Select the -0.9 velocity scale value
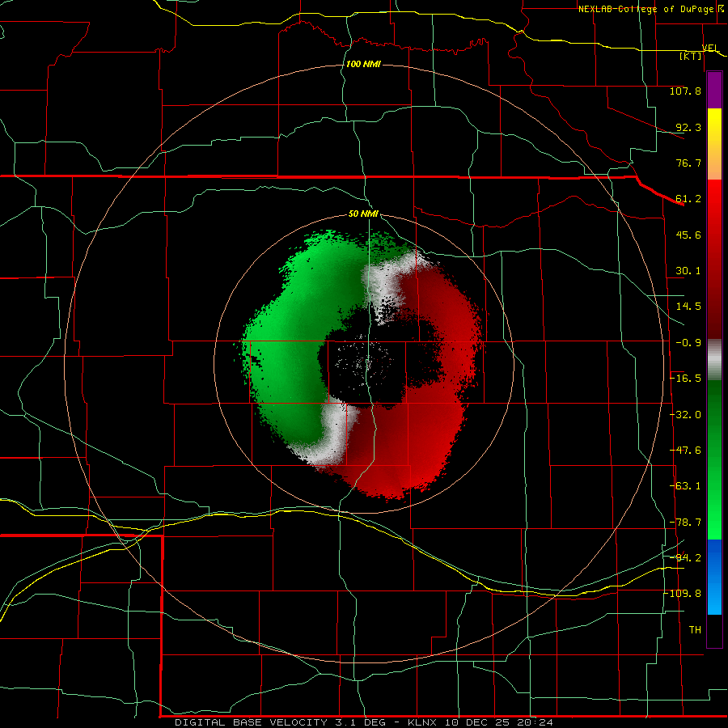 click(688, 343)
